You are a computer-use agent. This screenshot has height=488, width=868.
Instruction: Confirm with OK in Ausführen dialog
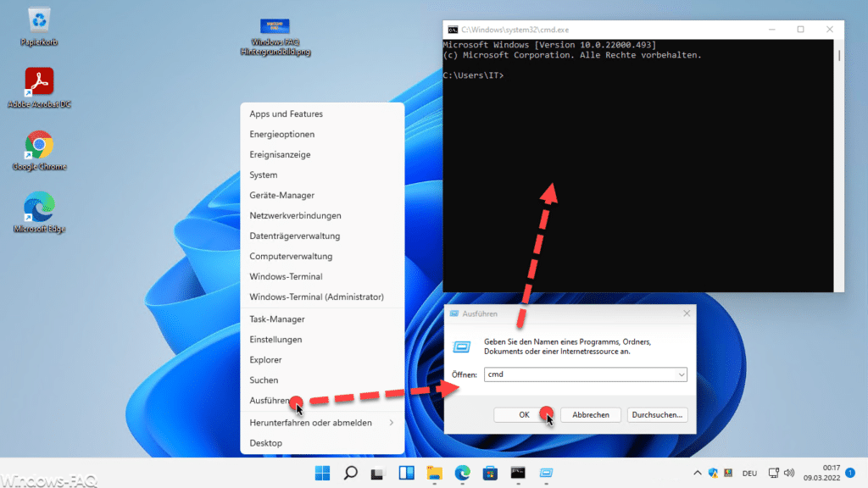point(524,415)
